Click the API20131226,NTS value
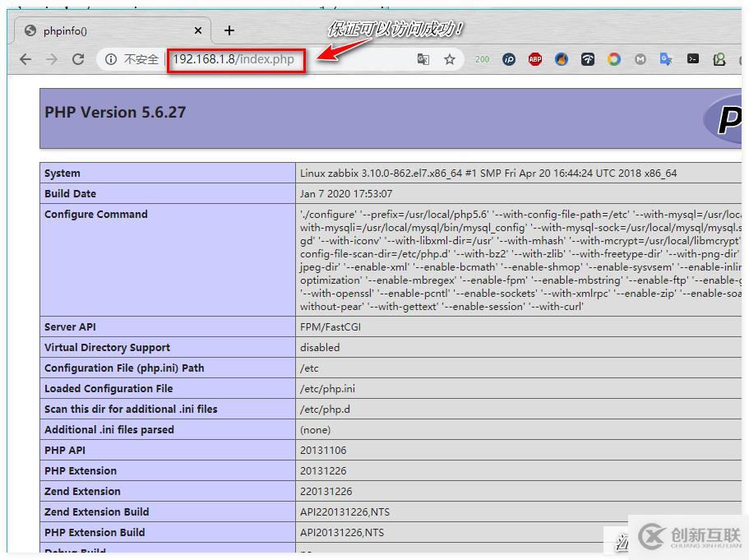The image size is (749, 560). pyautogui.click(x=342, y=532)
